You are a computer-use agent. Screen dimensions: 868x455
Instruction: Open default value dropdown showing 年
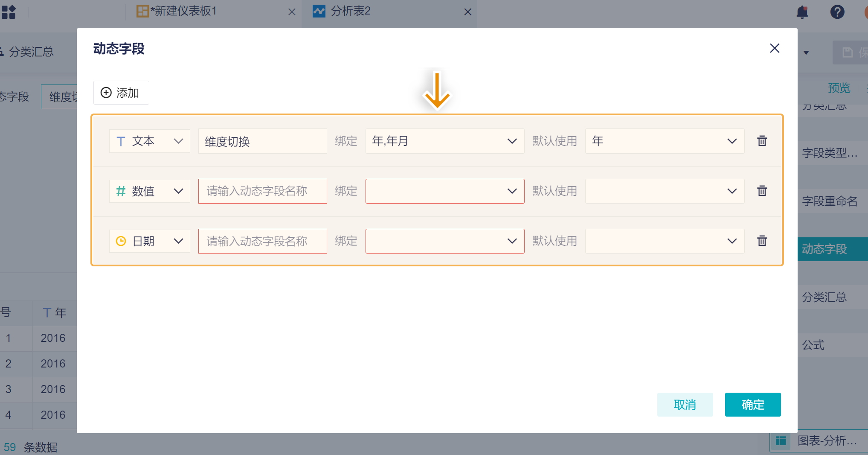[664, 141]
